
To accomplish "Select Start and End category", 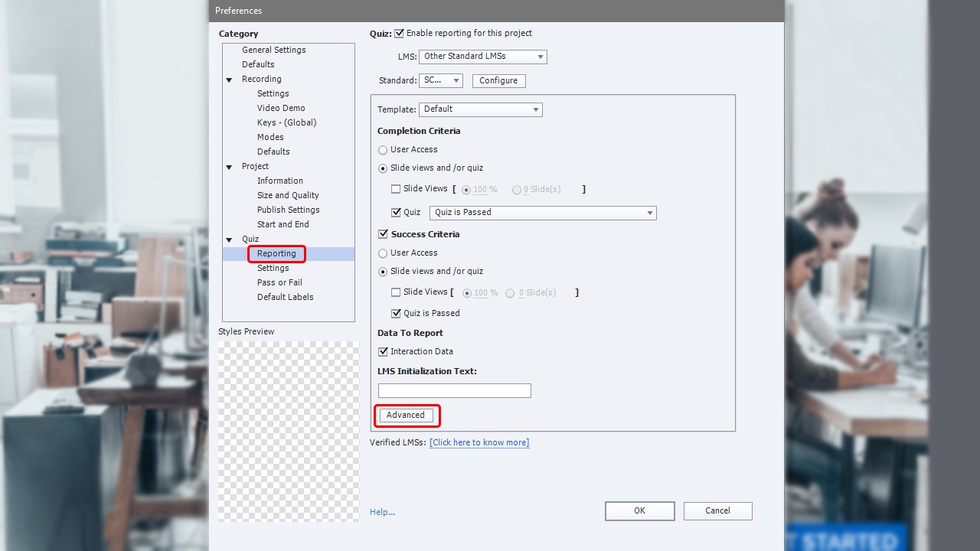I will (283, 224).
